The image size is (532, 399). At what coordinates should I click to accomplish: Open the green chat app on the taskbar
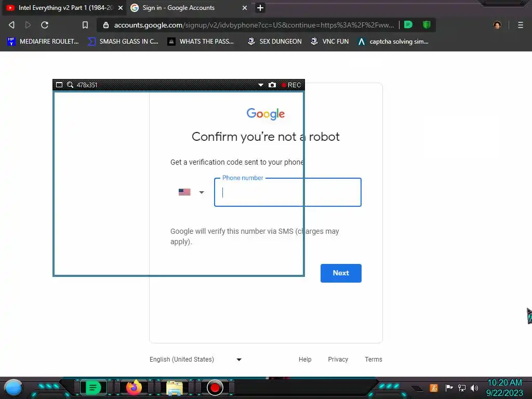coord(93,388)
